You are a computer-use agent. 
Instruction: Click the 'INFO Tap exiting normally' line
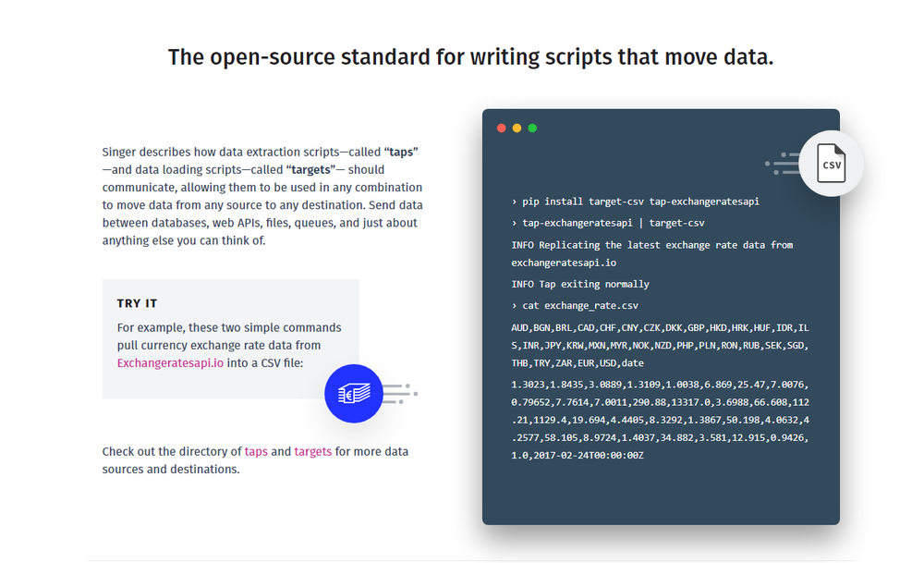tap(580, 284)
